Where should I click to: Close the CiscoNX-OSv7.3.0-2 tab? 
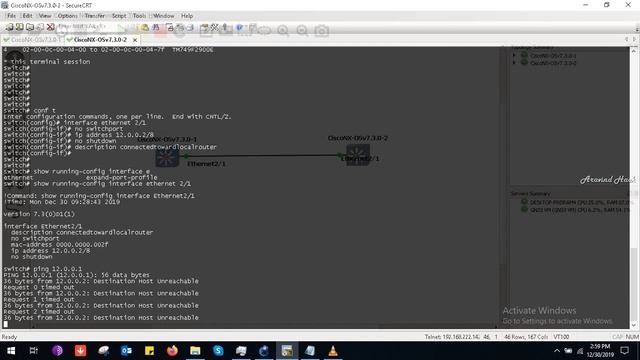(135, 40)
